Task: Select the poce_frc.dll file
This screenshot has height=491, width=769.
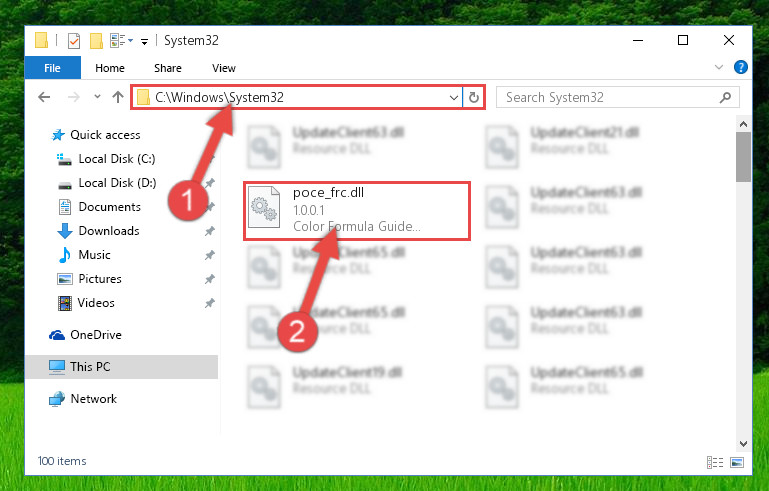Action: click(x=357, y=211)
